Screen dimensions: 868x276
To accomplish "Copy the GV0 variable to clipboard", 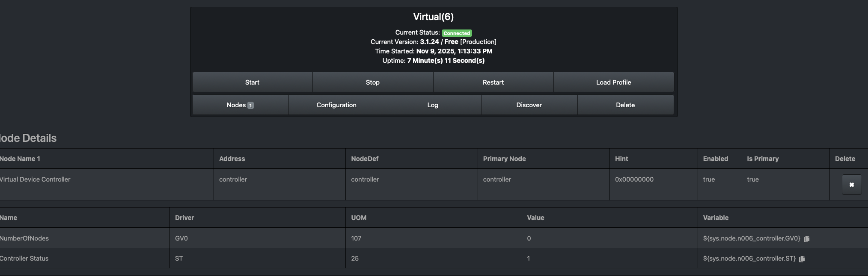I will pos(806,239).
